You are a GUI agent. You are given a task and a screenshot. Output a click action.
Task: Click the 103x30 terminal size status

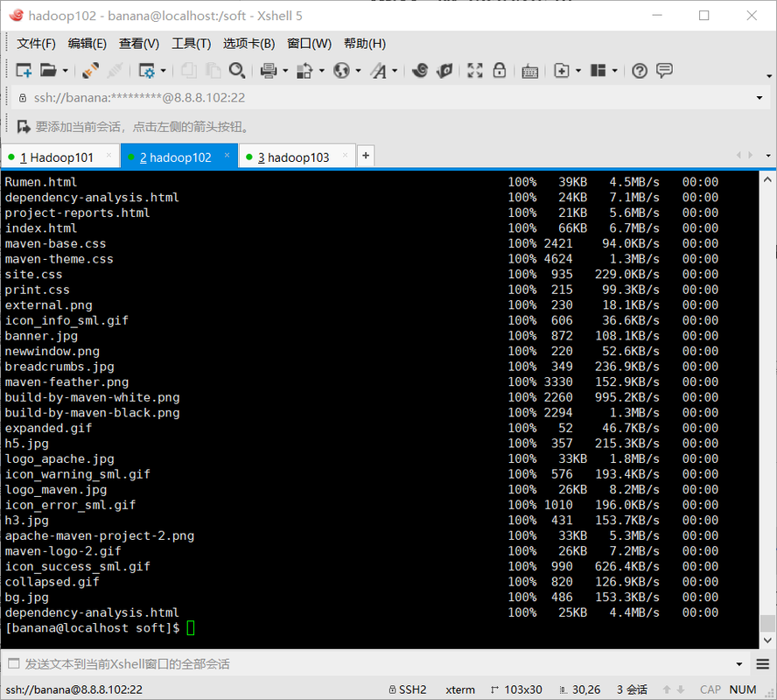pos(516,689)
